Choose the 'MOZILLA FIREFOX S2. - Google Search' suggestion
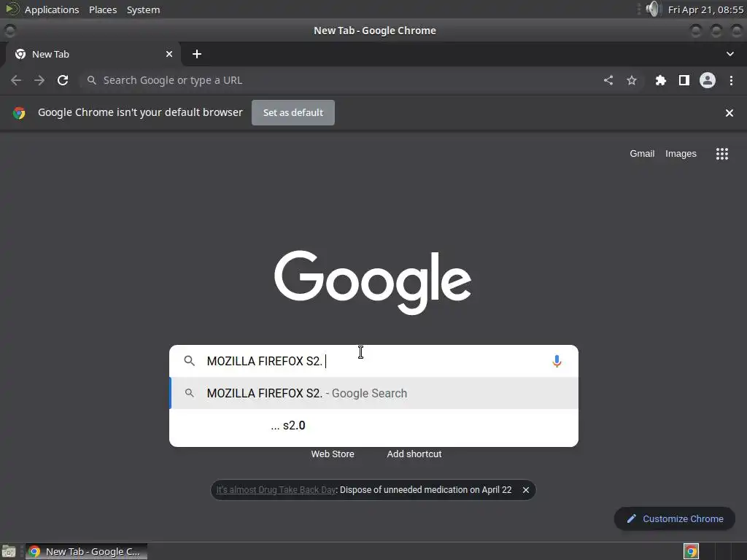This screenshot has width=747, height=560. tap(374, 393)
